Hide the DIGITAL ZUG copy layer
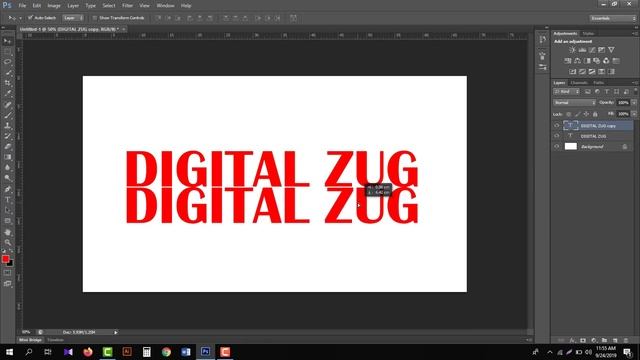This screenshot has width=640, height=360. (x=557, y=126)
